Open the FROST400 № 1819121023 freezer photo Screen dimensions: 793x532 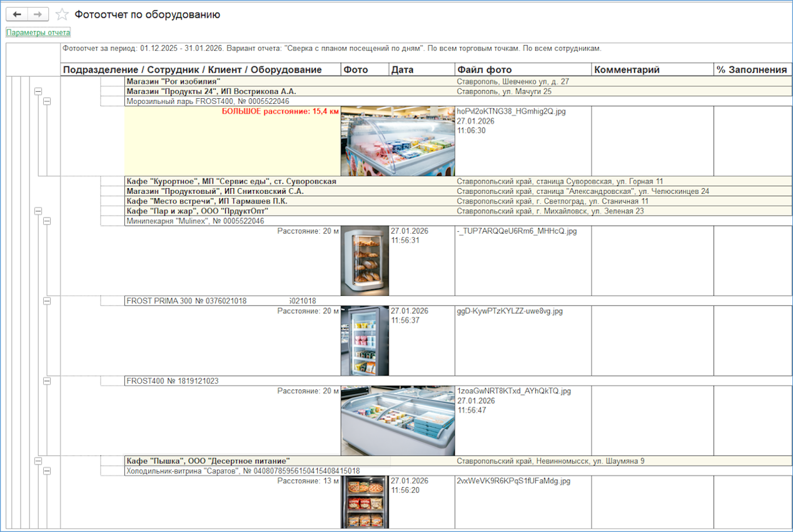(398, 421)
